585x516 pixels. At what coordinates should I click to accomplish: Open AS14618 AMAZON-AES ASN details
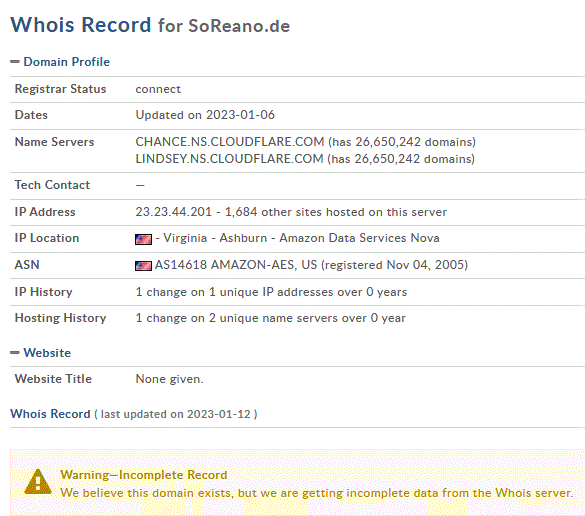click(x=236, y=265)
